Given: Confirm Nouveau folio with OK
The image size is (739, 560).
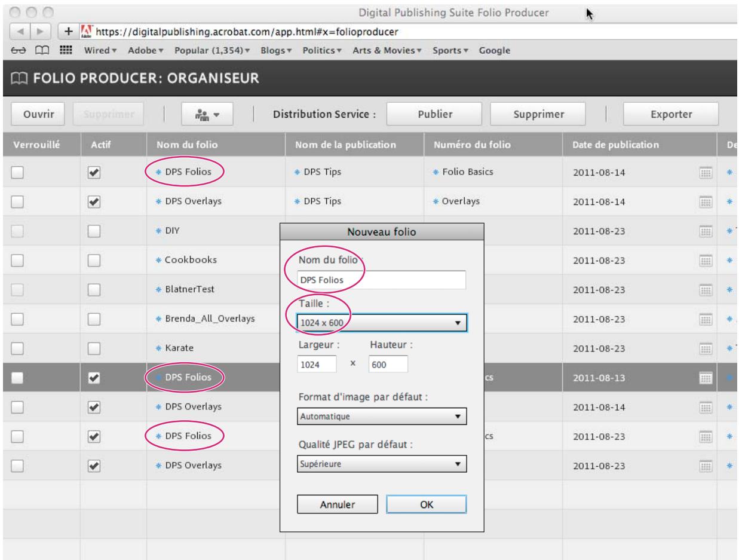Looking at the screenshot, I should point(426,504).
